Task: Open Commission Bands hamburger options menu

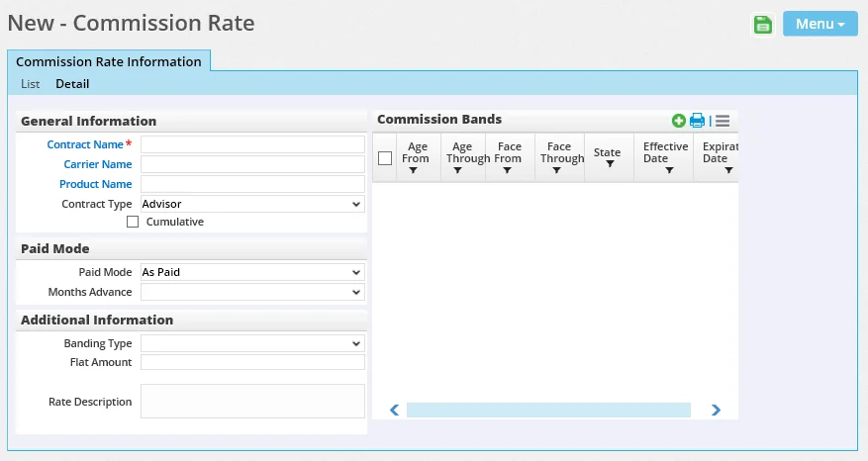Action: click(x=723, y=121)
